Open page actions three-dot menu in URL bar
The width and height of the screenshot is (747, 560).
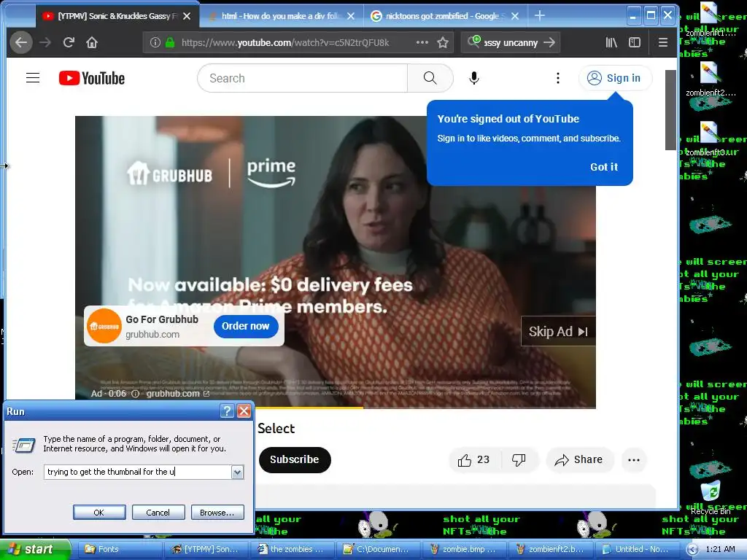[422, 42]
